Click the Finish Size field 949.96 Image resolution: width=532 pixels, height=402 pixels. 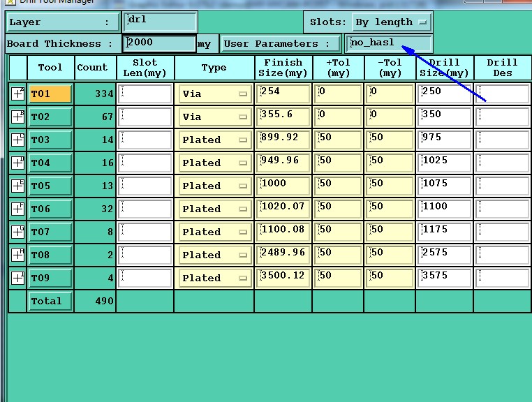point(283,163)
